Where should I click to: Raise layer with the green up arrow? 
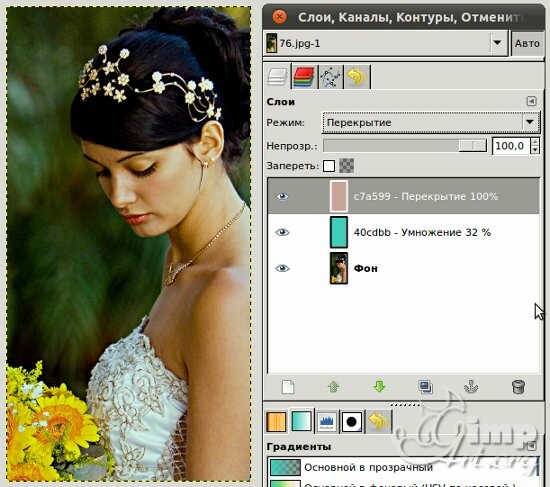(333, 387)
